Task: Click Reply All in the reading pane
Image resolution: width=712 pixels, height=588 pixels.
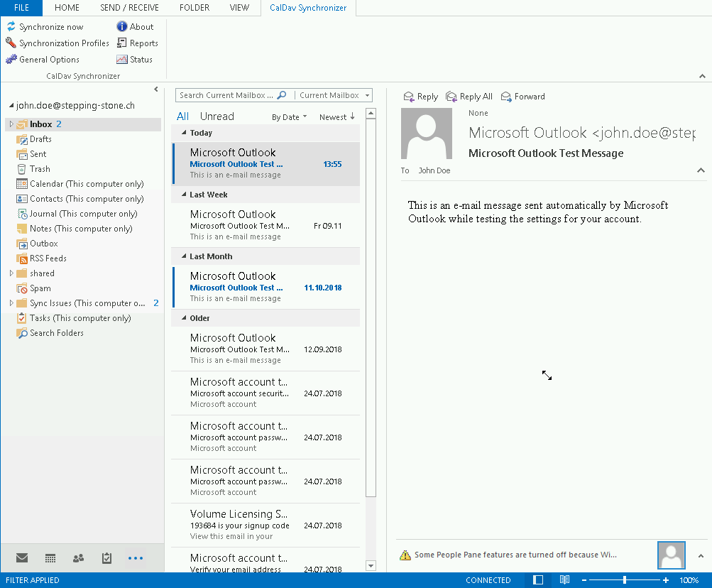Action: click(469, 97)
